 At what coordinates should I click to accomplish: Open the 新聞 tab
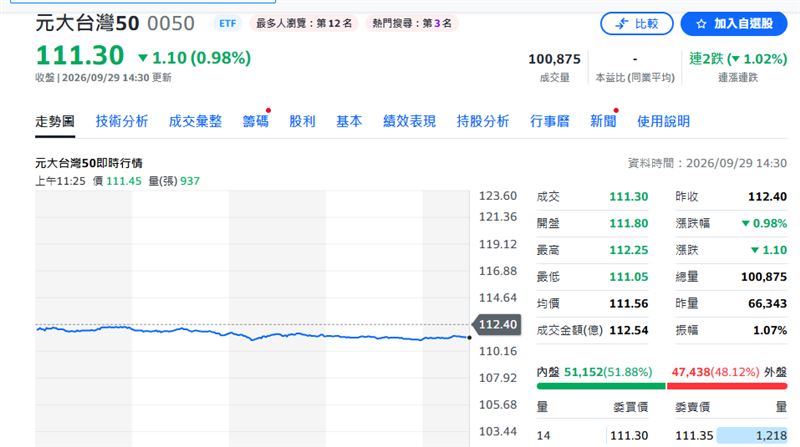click(x=604, y=121)
